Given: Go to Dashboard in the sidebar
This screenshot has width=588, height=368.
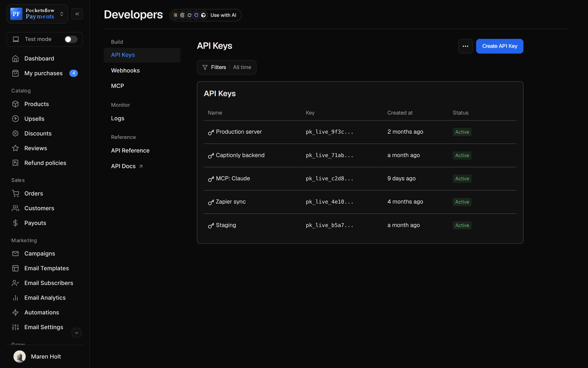Looking at the screenshot, I should point(39,59).
